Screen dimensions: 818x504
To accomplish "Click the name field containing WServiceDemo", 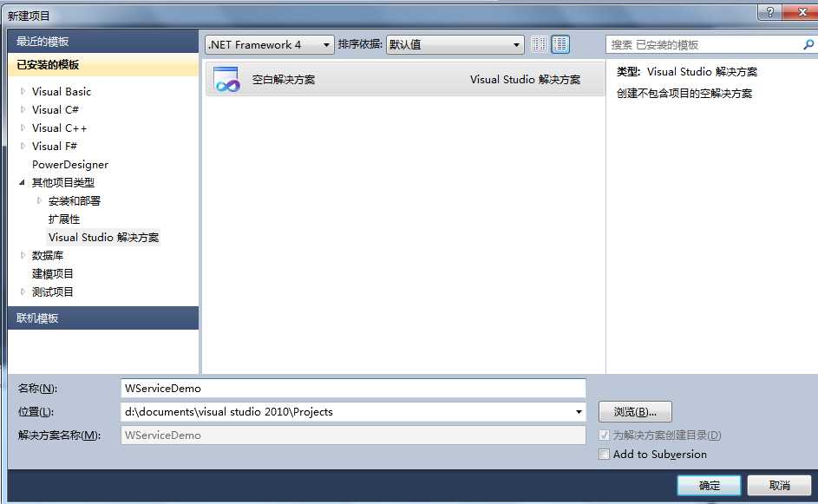I will point(353,388).
